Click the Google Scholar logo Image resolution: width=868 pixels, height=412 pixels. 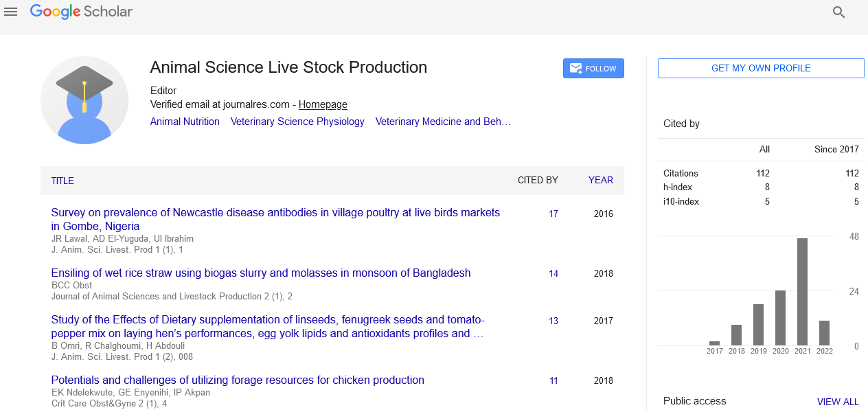pyautogui.click(x=81, y=12)
